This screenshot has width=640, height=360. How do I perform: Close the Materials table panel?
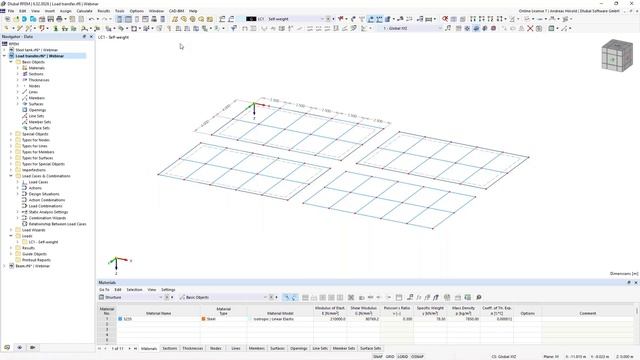[x=636, y=282]
